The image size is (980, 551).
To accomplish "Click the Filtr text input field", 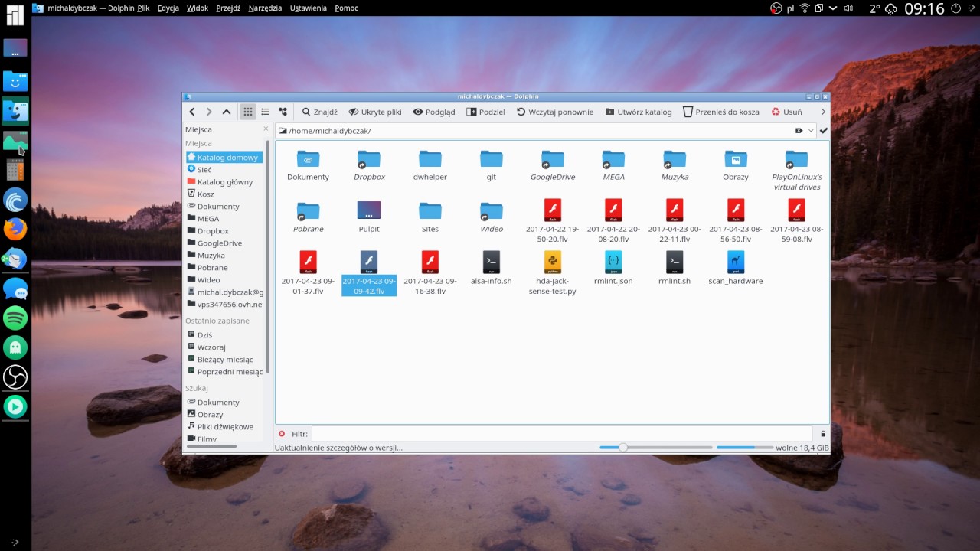I will [x=561, y=434].
